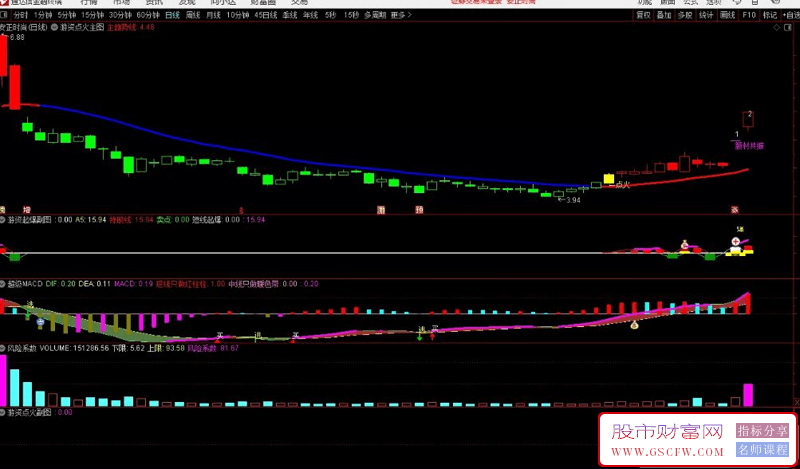800x469 pixels.
Task: Click the red $ marker below chart
Action: 241,210
